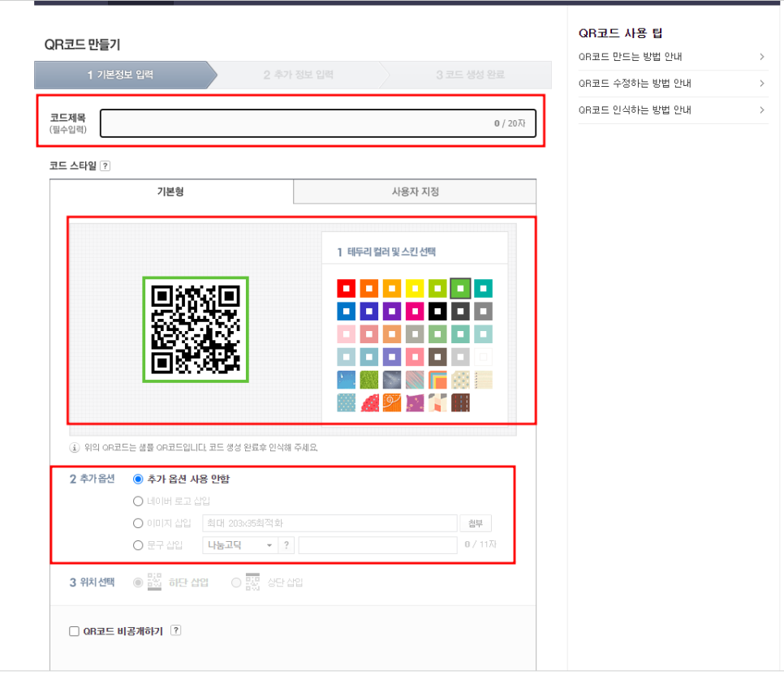Viewport: 784px width, 688px height.
Task: Select 추가 옵션 사용 안함 radio button
Action: (x=138, y=479)
